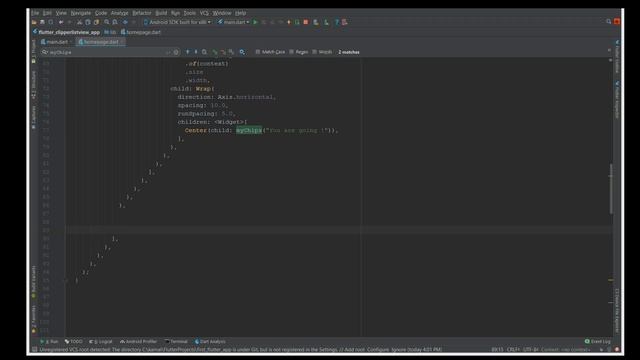
Task: Open the Device File Explorer tool window
Action: [x=617, y=310]
